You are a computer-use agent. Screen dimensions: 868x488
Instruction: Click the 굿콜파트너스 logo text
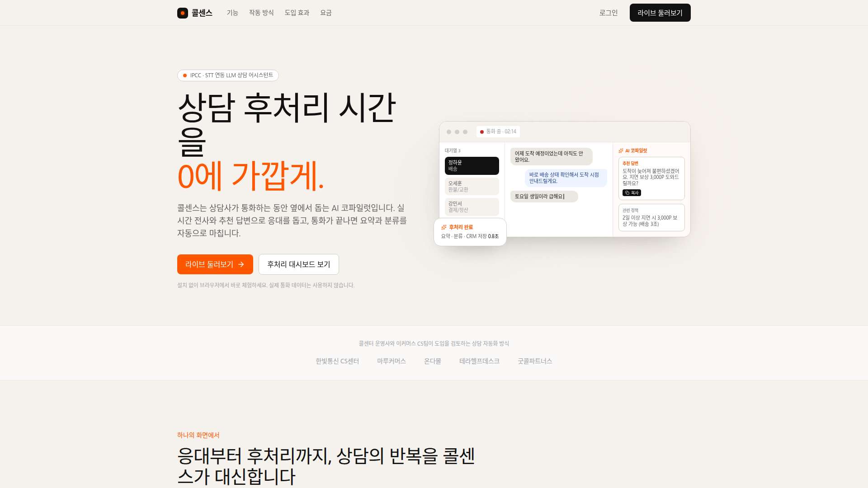coord(535,361)
